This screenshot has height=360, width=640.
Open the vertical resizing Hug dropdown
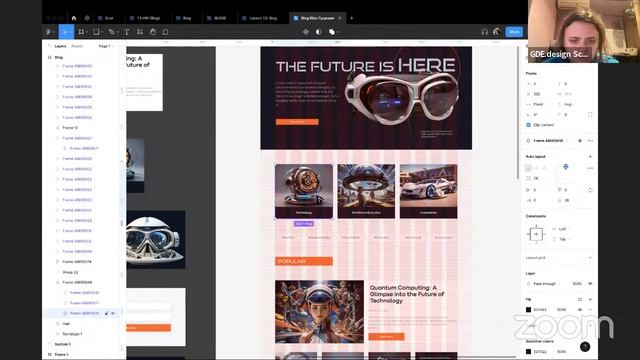(x=567, y=104)
